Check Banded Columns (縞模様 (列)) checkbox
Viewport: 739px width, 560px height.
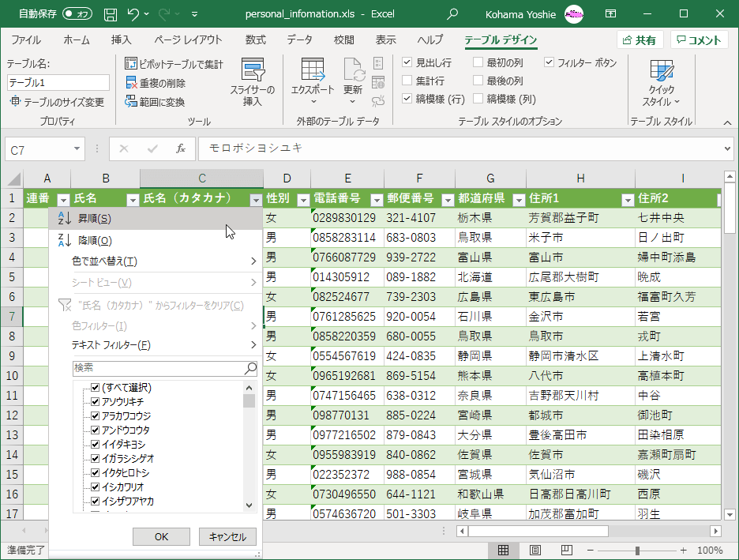(478, 99)
